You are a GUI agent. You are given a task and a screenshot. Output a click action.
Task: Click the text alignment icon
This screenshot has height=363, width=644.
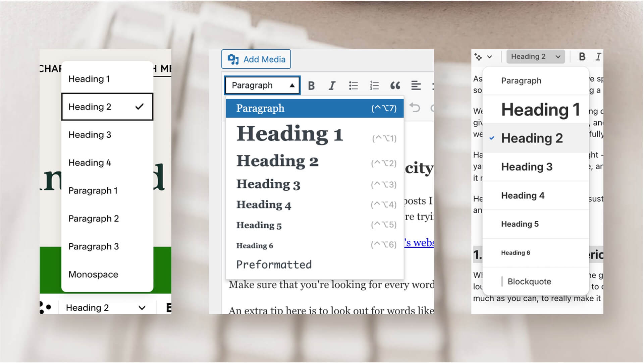(x=416, y=85)
